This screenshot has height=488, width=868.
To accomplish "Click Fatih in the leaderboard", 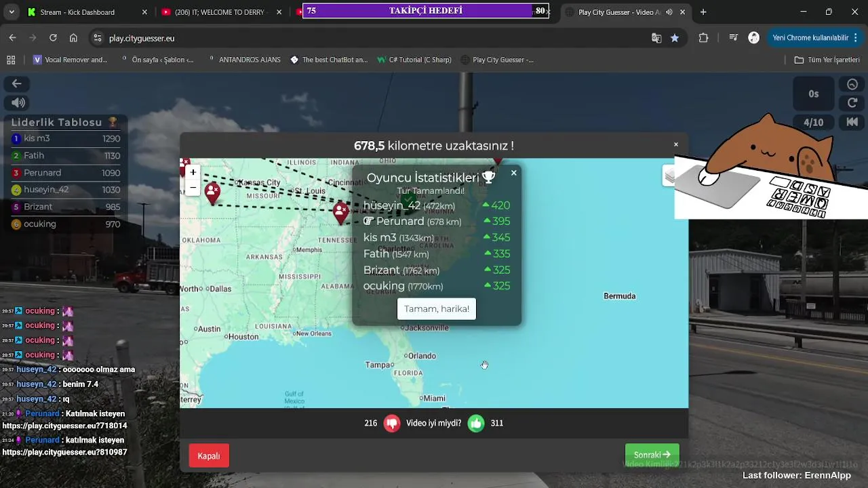I will tap(66, 156).
